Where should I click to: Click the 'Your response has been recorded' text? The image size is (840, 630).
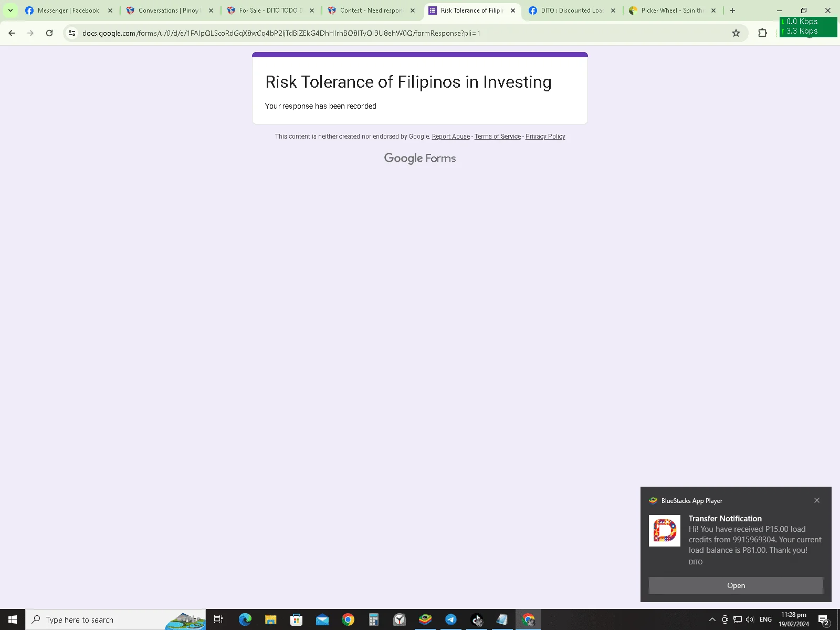pos(321,106)
